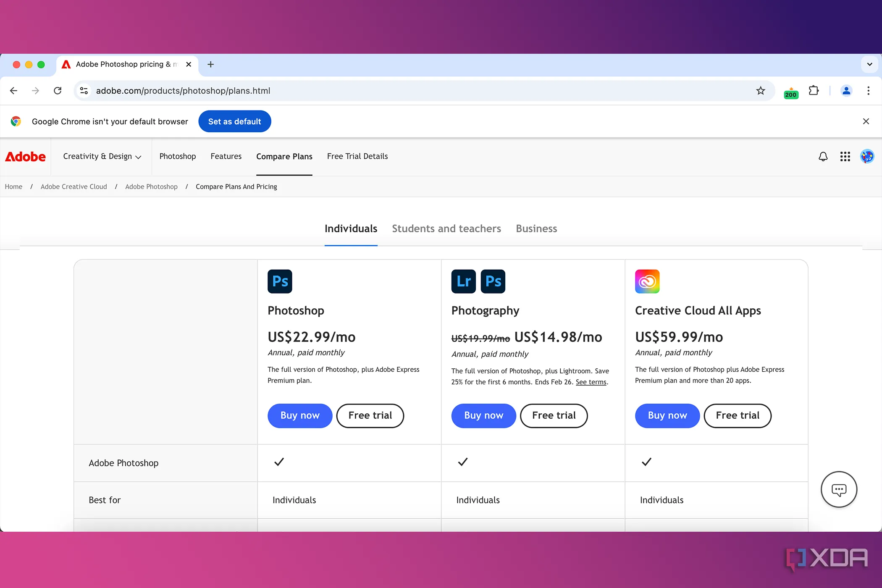Click the browser back arrow
The width and height of the screenshot is (882, 588).
pos(13,91)
